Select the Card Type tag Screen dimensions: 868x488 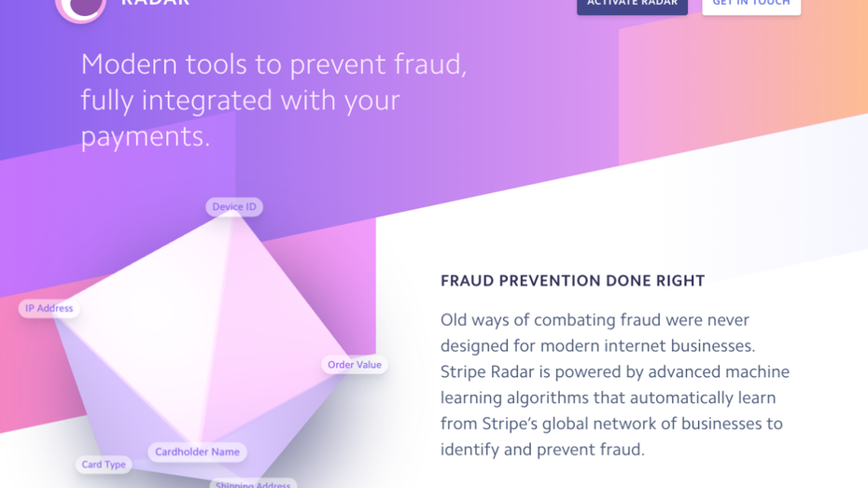click(x=104, y=465)
